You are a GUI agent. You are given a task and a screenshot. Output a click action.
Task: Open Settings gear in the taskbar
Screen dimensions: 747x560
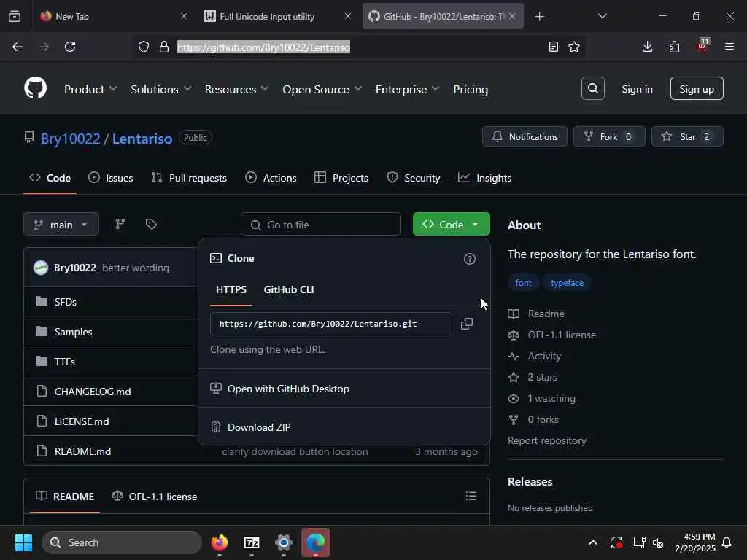click(x=284, y=542)
